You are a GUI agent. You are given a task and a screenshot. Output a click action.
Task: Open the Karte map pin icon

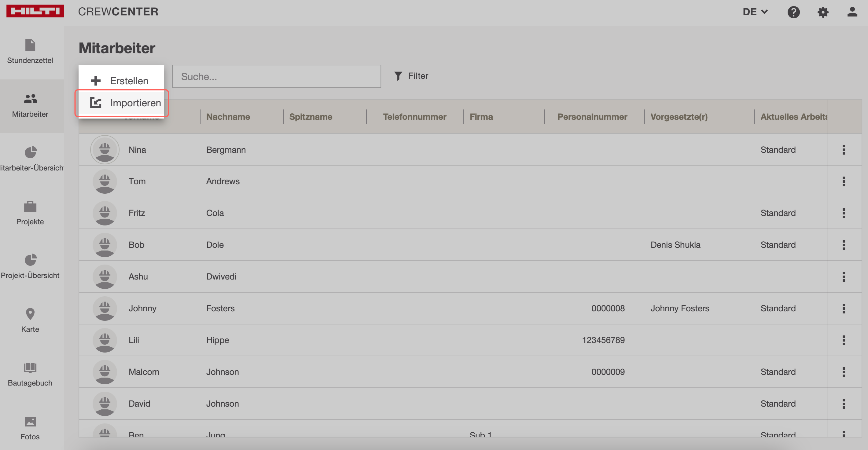[30, 314]
